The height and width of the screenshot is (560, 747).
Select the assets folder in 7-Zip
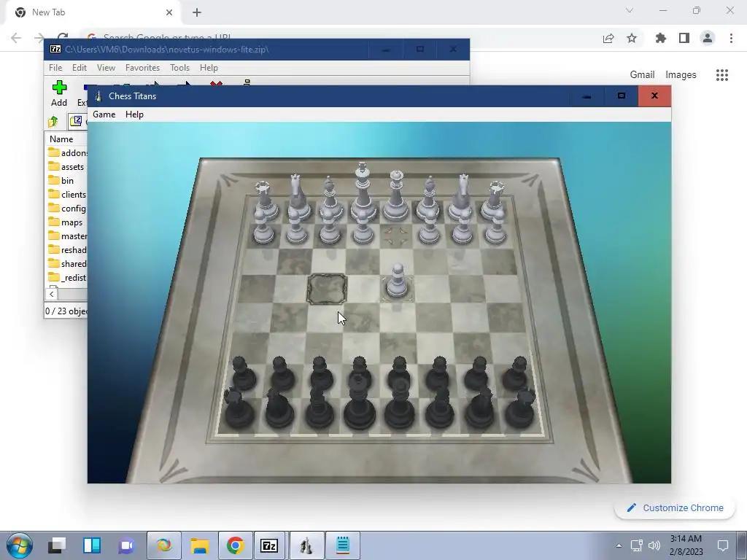tap(66, 167)
